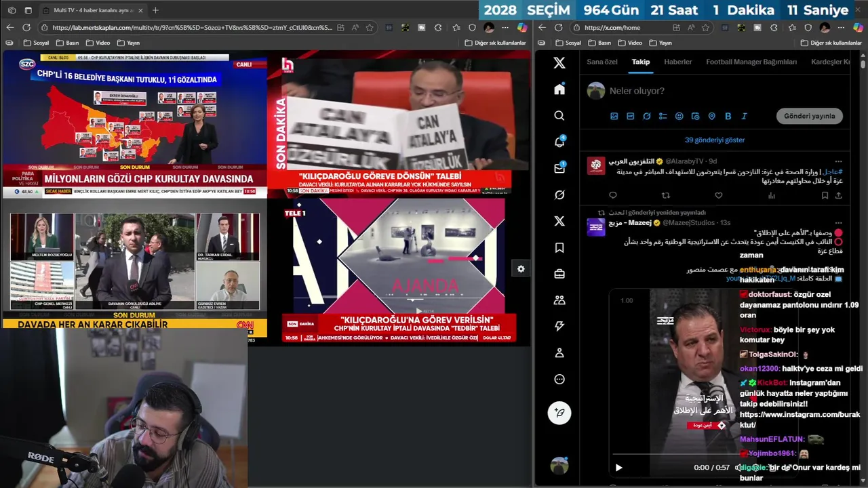
Task: Click the X logo at top of sidebar
Action: tap(559, 63)
